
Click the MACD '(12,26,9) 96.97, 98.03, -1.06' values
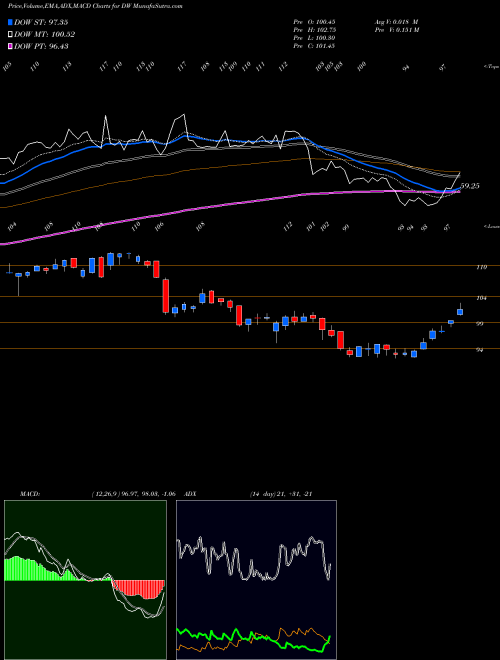coord(132,494)
